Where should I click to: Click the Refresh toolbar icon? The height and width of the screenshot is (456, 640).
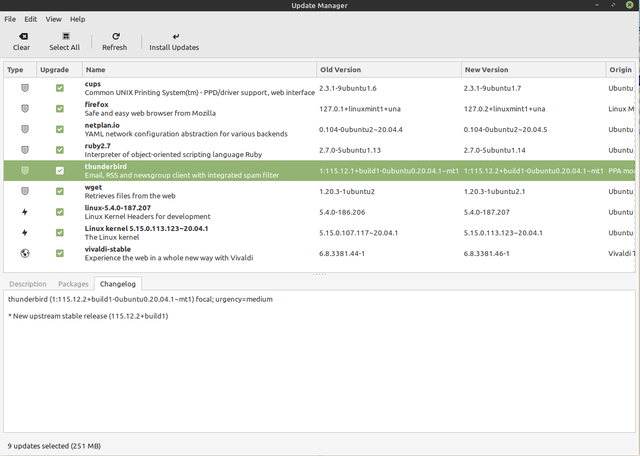[x=116, y=36]
